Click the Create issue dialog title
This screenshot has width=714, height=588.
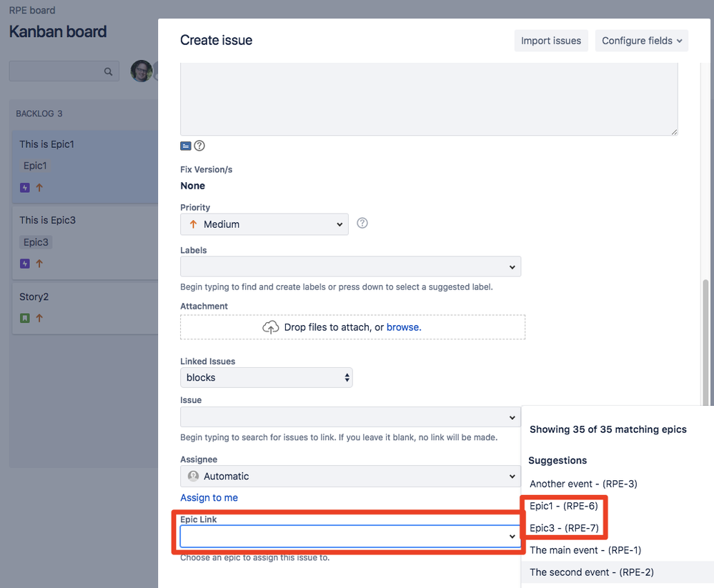point(217,40)
